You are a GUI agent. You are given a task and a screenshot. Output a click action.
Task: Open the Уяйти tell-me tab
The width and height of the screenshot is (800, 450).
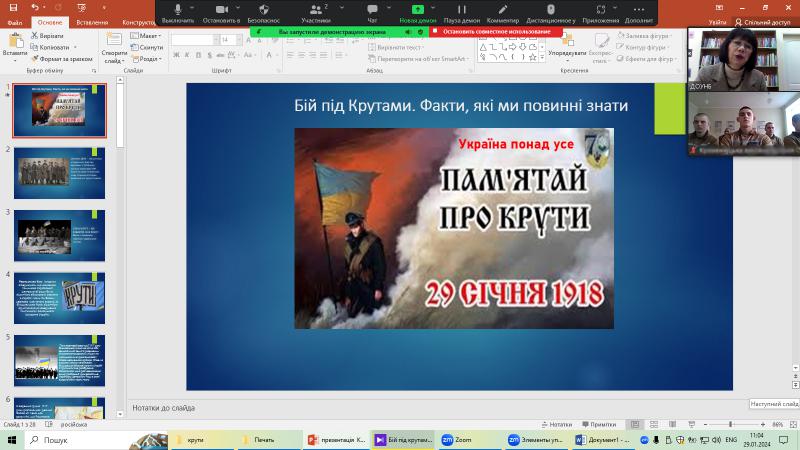click(717, 22)
